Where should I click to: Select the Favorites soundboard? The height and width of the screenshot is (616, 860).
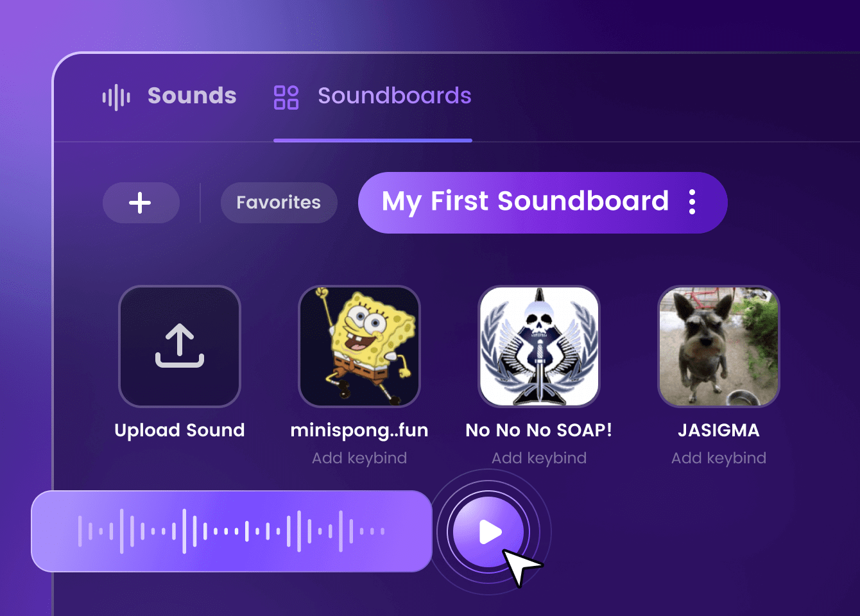click(x=279, y=203)
